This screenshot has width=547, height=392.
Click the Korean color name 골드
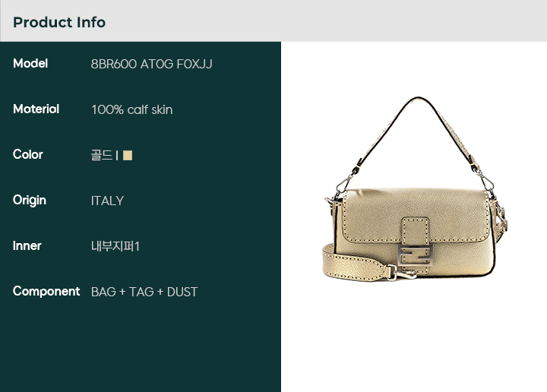pyautogui.click(x=102, y=155)
